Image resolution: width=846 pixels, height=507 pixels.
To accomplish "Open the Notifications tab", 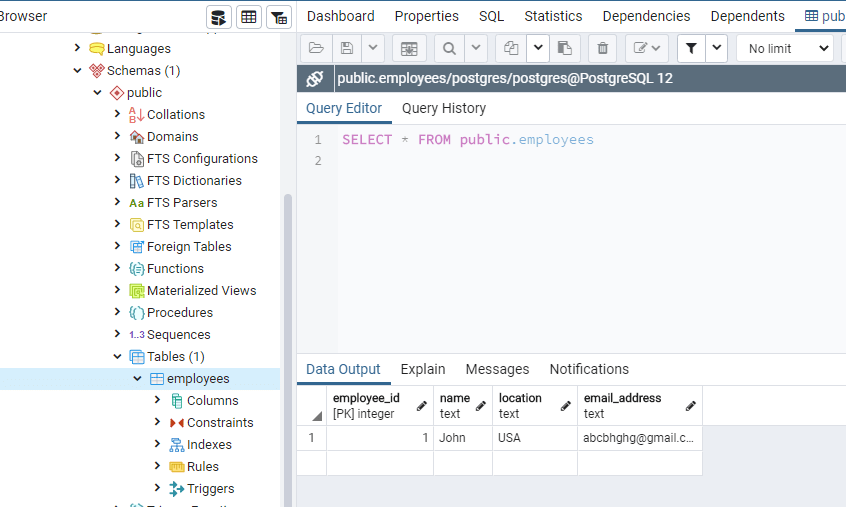I will [589, 369].
